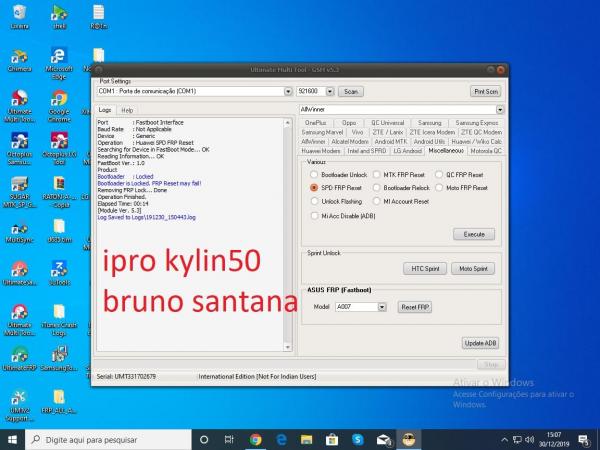Open the Google Chrome desktop shortcut
600x450 pixels.
tap(59, 101)
